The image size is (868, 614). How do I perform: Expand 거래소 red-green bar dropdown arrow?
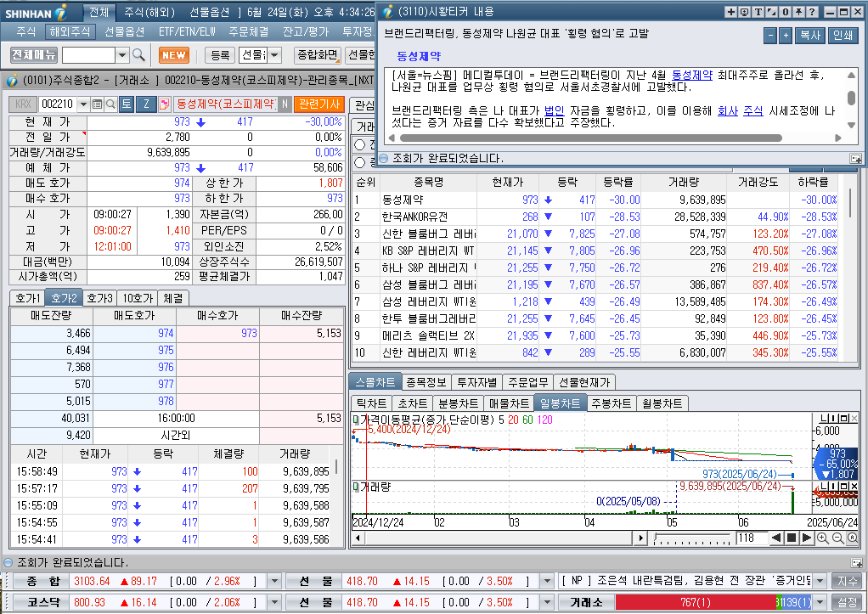pyautogui.click(x=820, y=602)
